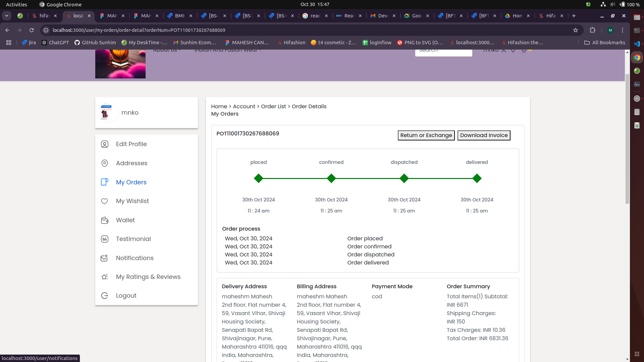Viewport: 644px width, 362px height.
Task: Click the Testimonial quote icon
Action: coord(105,239)
